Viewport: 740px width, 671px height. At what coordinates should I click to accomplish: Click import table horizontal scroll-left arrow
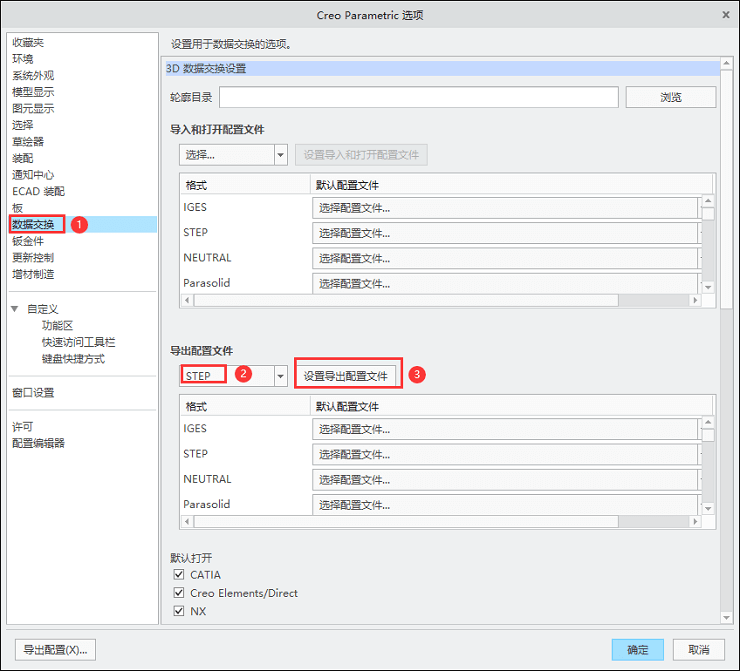coord(187,300)
